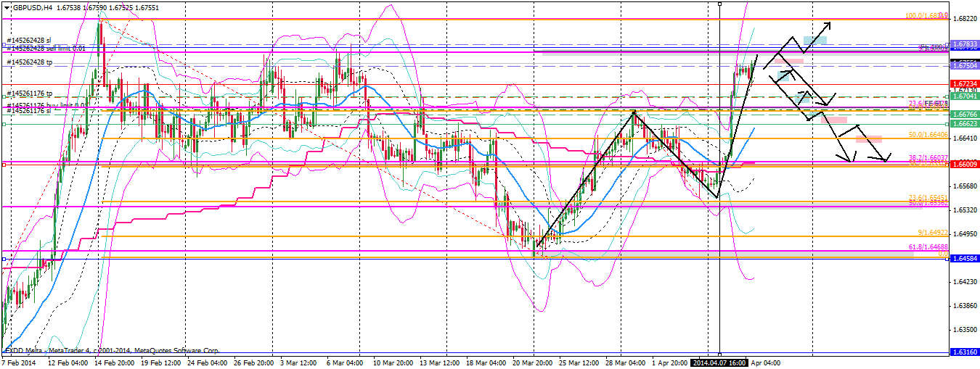The image size is (980, 369).
Task: Click the orange 1.67041 price tag
Action: tap(963, 96)
